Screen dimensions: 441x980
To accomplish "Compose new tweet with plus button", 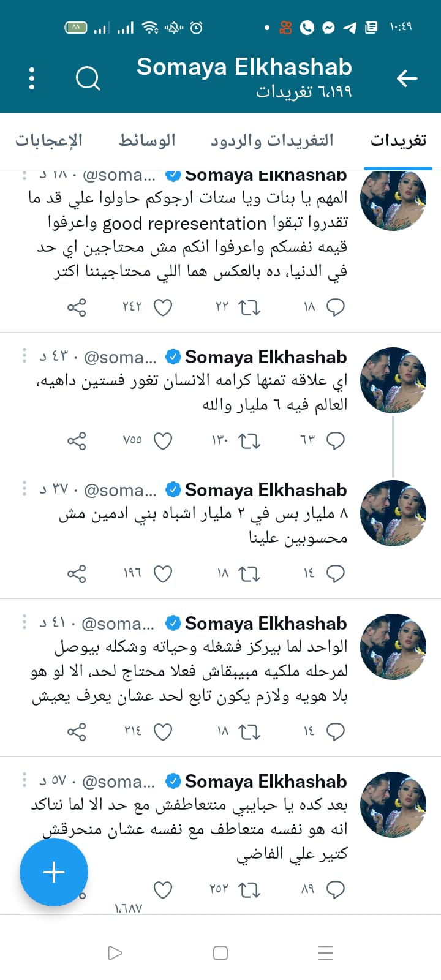I will [x=54, y=872].
